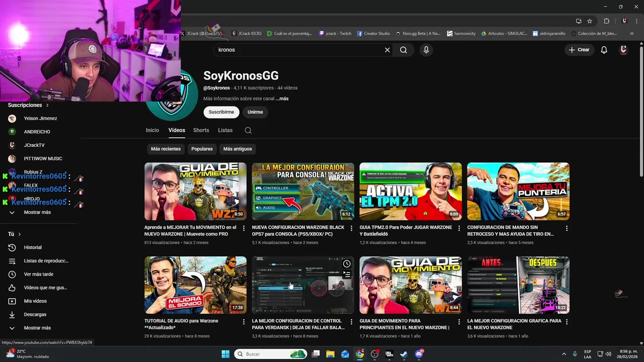Expand the Tú list with Mostrar más
The width and height of the screenshot is (644, 362).
coord(38,328)
